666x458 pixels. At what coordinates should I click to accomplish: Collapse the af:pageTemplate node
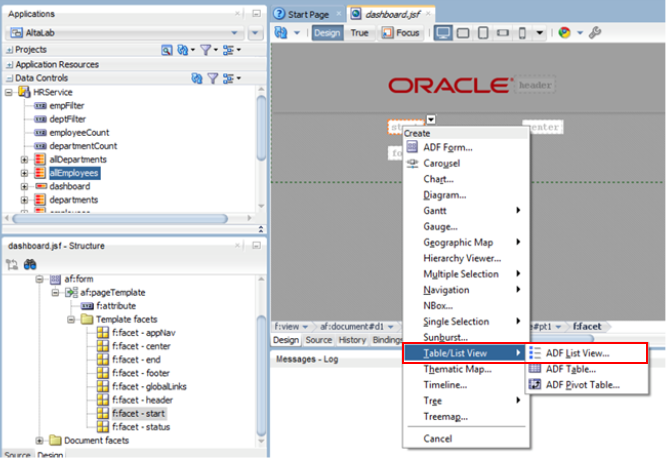pos(55,293)
